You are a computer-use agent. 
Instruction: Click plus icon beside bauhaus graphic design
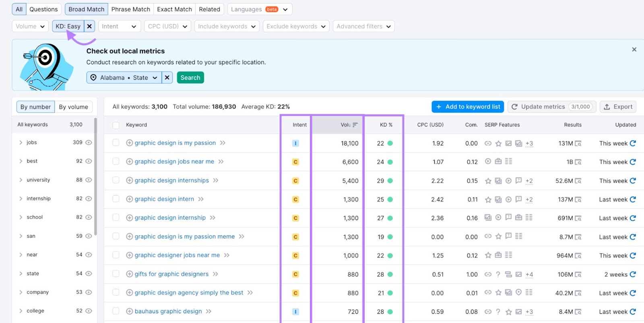coord(129,311)
